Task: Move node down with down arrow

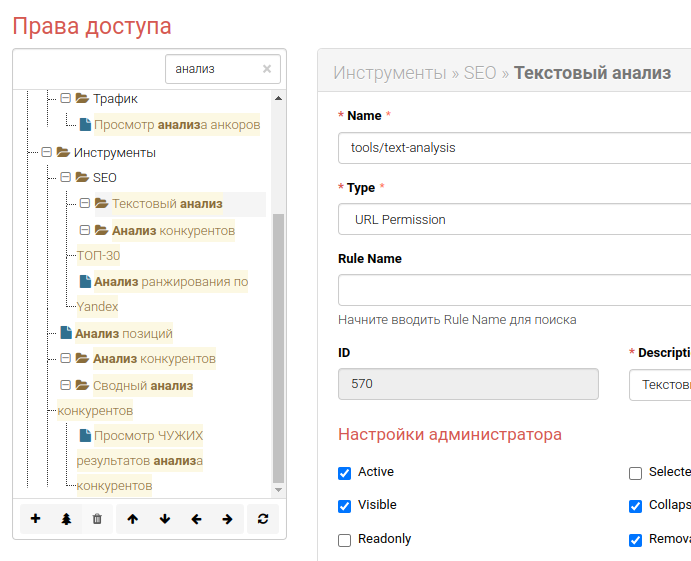Action: [165, 519]
